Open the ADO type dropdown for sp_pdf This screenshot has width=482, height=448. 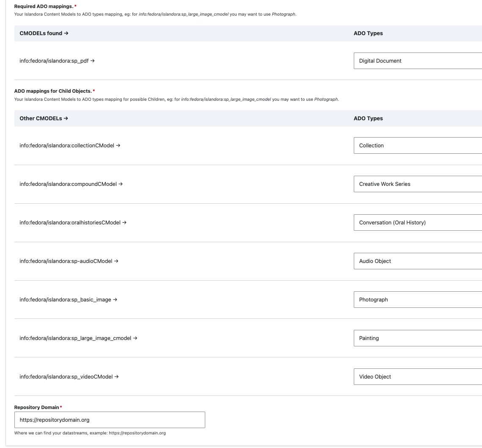(x=417, y=61)
